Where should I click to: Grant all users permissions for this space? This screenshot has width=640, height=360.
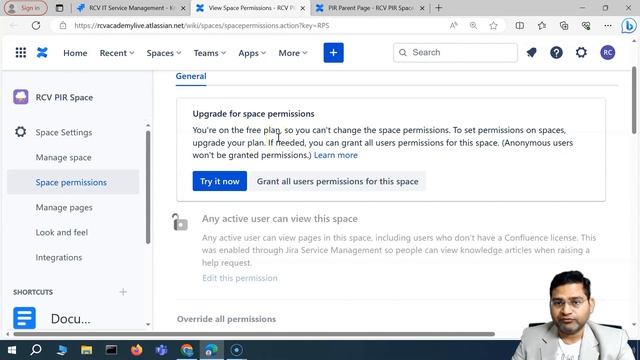[x=338, y=181]
